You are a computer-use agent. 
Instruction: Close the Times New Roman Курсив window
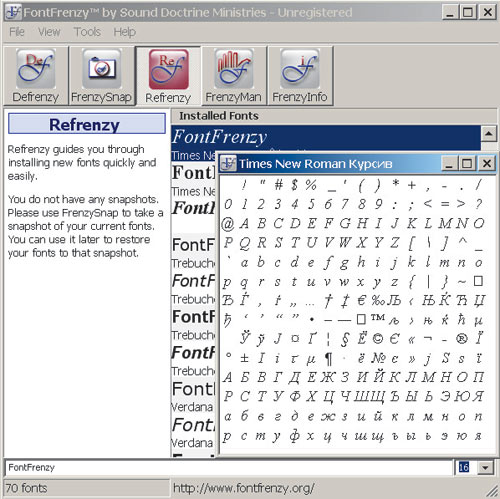[487, 163]
